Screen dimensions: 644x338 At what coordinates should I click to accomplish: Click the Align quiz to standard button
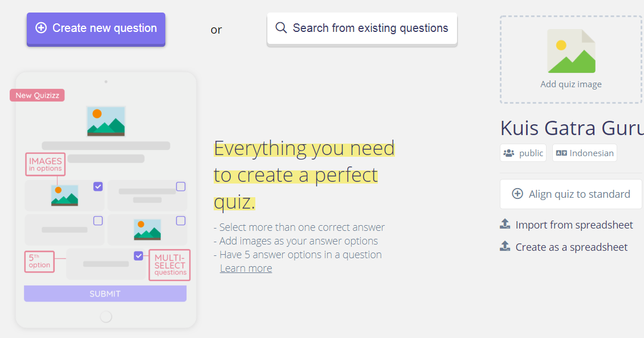[x=571, y=194]
